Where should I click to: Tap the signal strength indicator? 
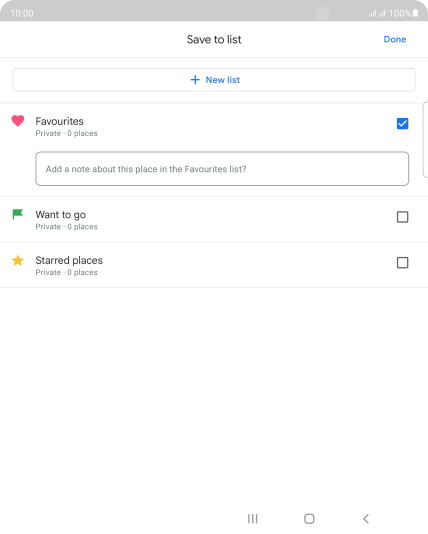click(x=377, y=13)
